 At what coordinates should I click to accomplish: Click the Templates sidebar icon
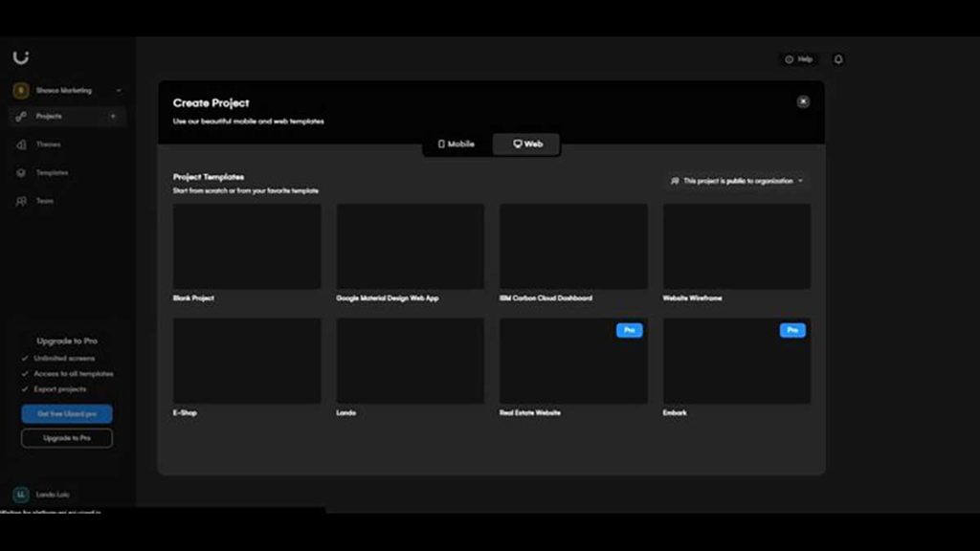point(21,173)
